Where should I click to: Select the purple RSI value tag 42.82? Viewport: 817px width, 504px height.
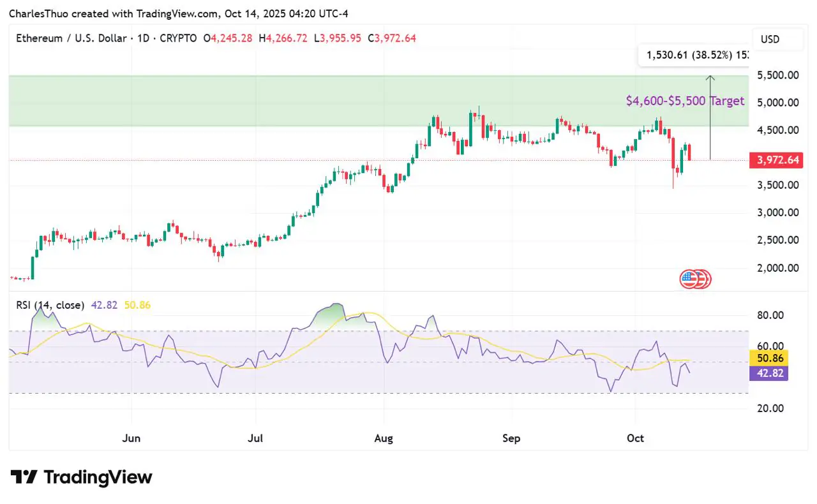pos(768,373)
